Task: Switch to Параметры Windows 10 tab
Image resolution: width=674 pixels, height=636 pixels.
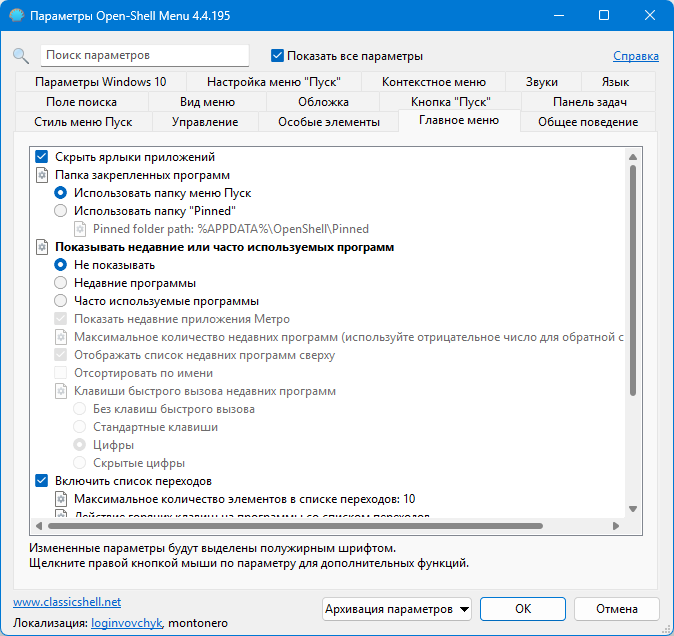Action: pyautogui.click(x=101, y=82)
